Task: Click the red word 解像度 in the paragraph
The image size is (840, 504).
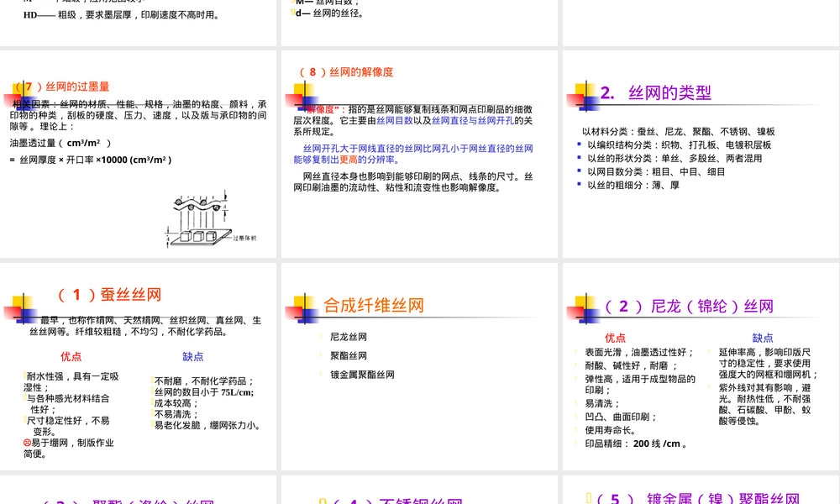Action: coord(322,109)
